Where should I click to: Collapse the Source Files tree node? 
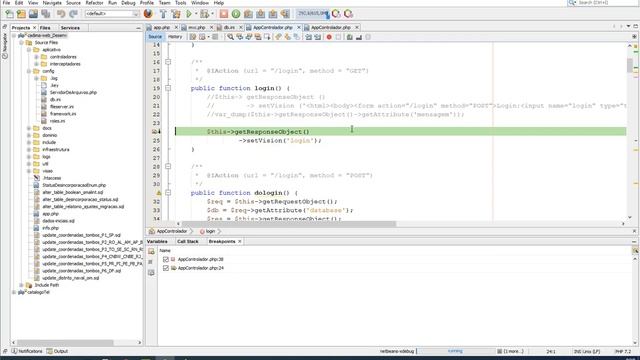coord(21,42)
